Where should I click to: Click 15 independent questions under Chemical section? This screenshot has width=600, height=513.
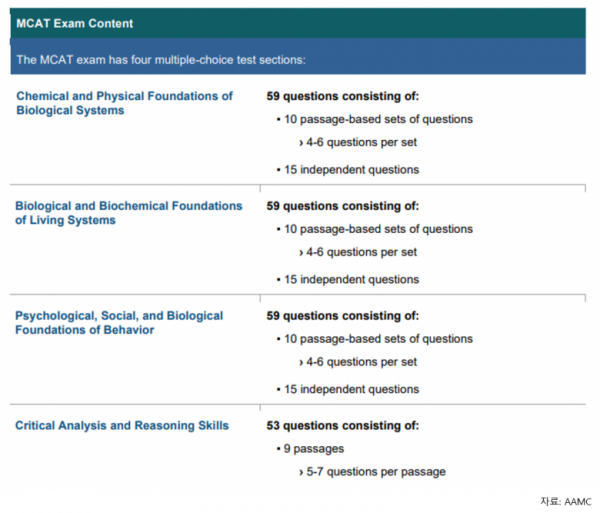pyautogui.click(x=348, y=169)
